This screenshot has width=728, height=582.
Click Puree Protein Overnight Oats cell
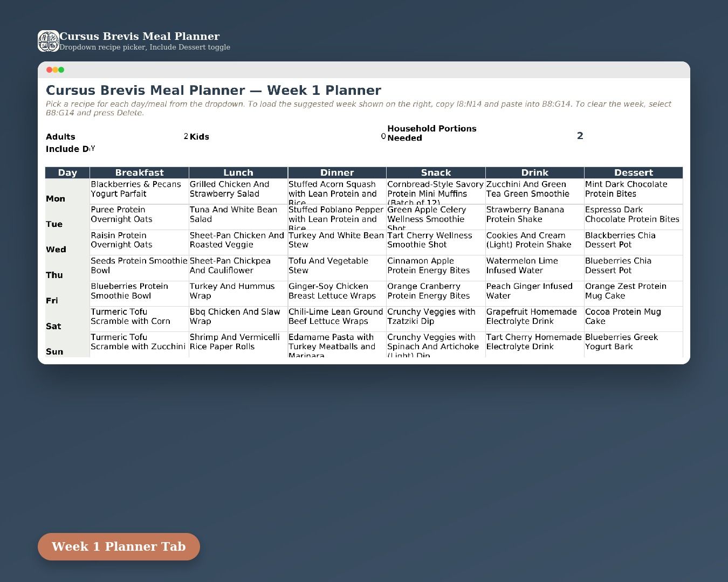(x=139, y=217)
